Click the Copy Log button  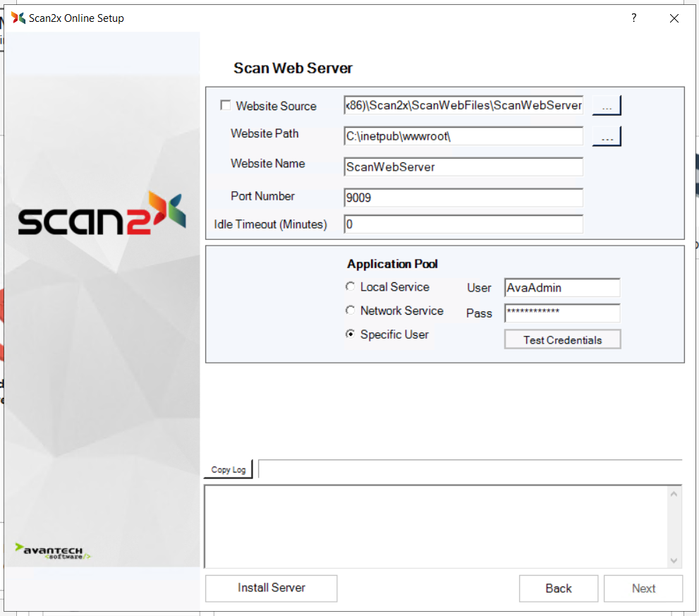(229, 469)
